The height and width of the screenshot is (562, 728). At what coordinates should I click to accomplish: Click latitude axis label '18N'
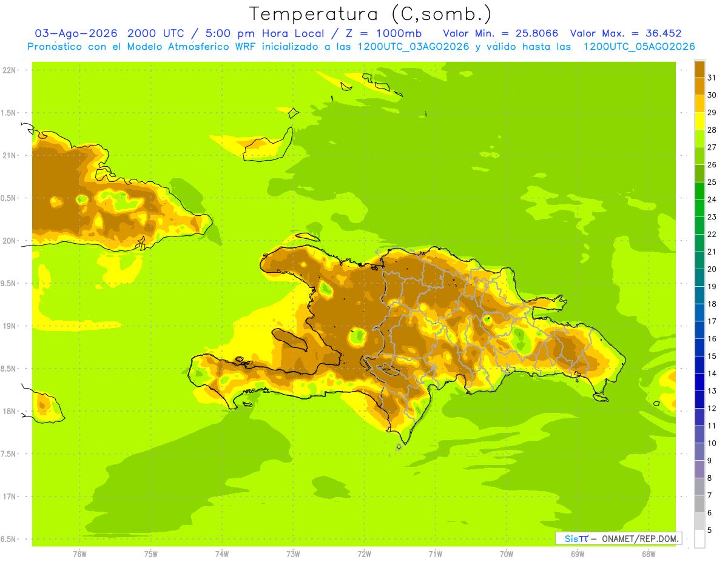click(x=10, y=411)
